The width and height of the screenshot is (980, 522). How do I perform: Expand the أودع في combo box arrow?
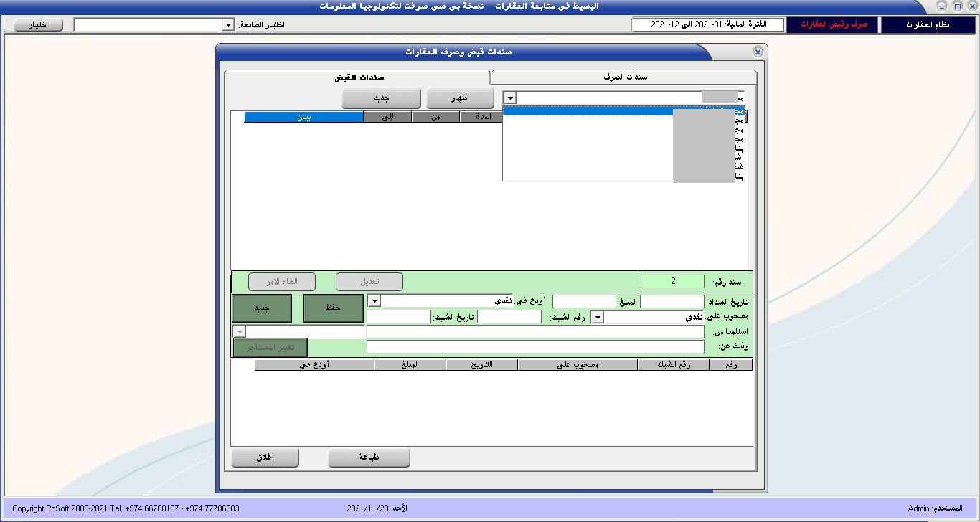pyautogui.click(x=374, y=301)
